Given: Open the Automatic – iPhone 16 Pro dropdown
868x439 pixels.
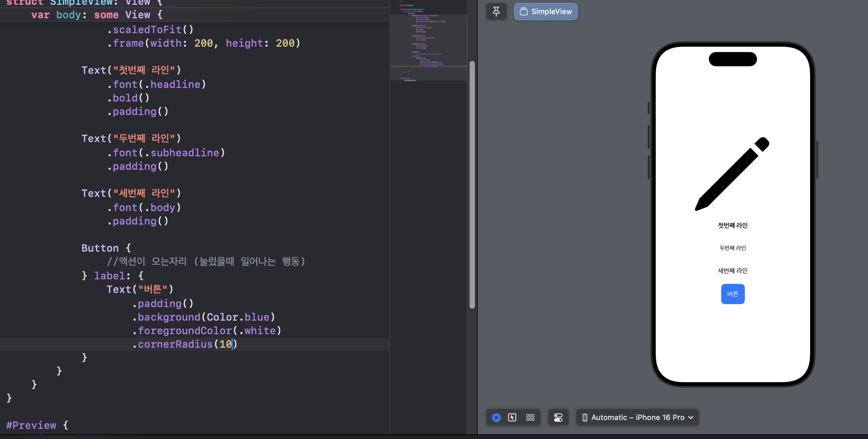Looking at the screenshot, I should pos(637,417).
